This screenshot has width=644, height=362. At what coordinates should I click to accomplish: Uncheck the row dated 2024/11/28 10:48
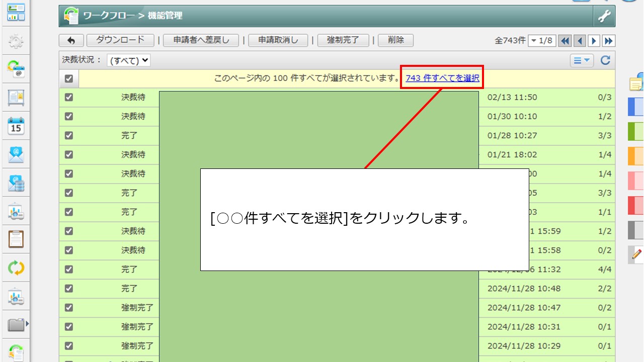click(x=69, y=289)
